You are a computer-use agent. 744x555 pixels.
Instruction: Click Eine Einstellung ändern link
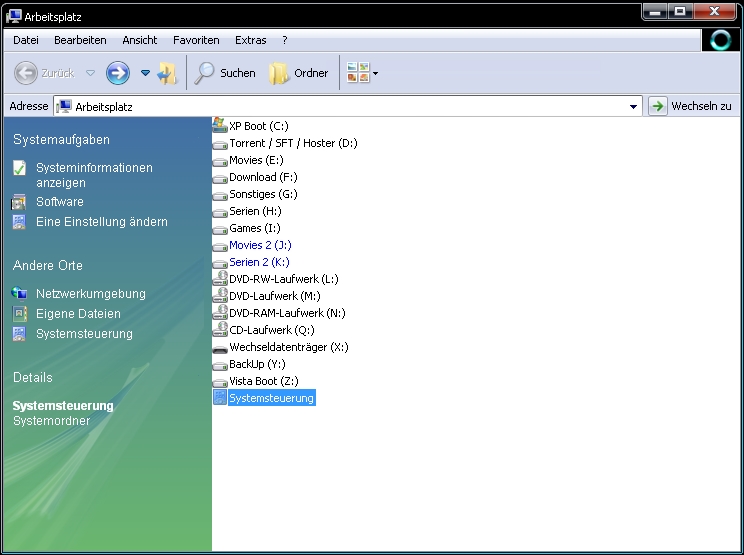point(102,222)
